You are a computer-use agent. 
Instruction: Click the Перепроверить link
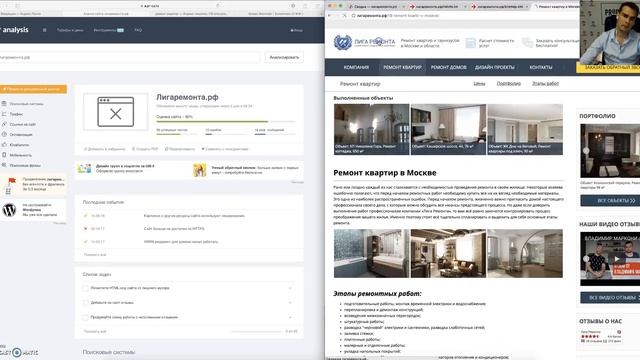[180, 149]
